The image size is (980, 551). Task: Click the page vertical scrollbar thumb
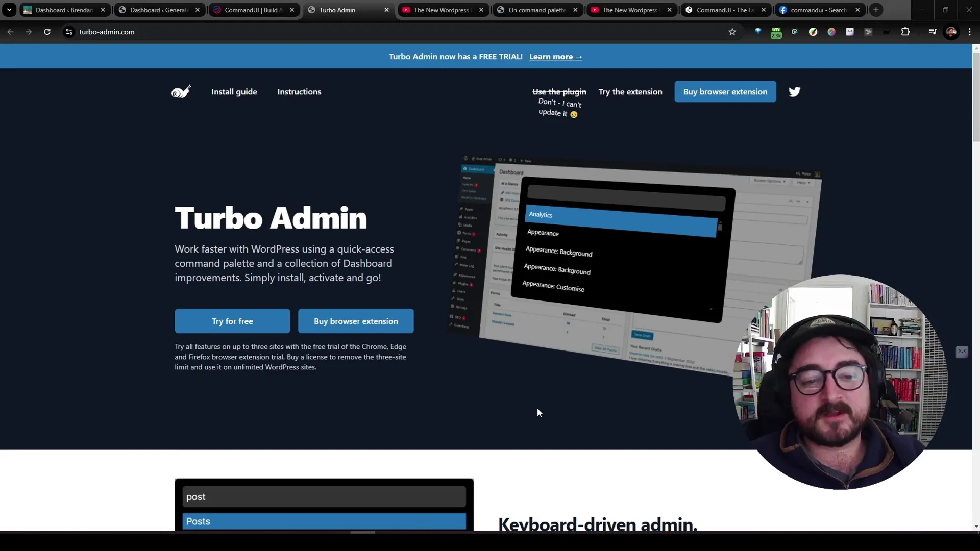(976, 97)
